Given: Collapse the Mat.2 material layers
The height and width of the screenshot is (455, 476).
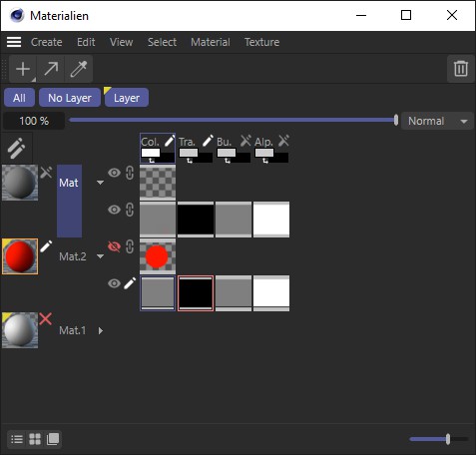Looking at the screenshot, I should [100, 256].
